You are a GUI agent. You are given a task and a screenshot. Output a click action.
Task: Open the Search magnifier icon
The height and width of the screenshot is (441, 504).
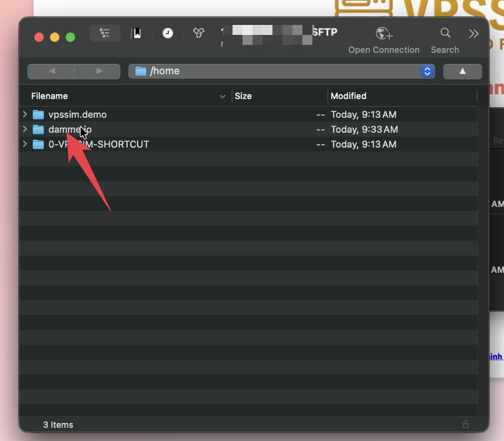pyautogui.click(x=445, y=33)
